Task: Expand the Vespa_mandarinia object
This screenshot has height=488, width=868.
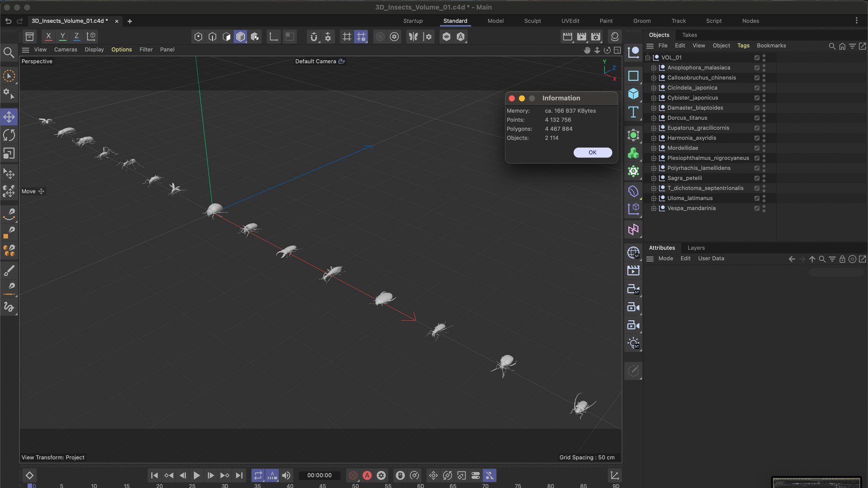Action: (x=653, y=208)
